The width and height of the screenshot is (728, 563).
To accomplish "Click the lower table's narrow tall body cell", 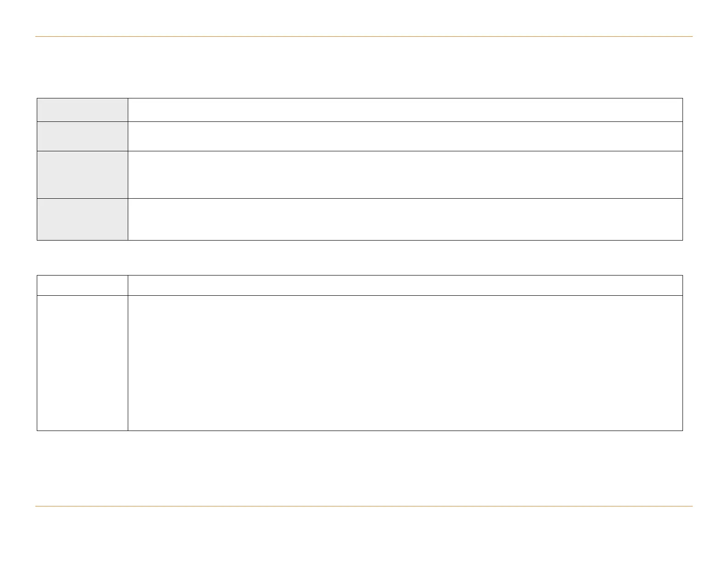I will coord(82,363).
